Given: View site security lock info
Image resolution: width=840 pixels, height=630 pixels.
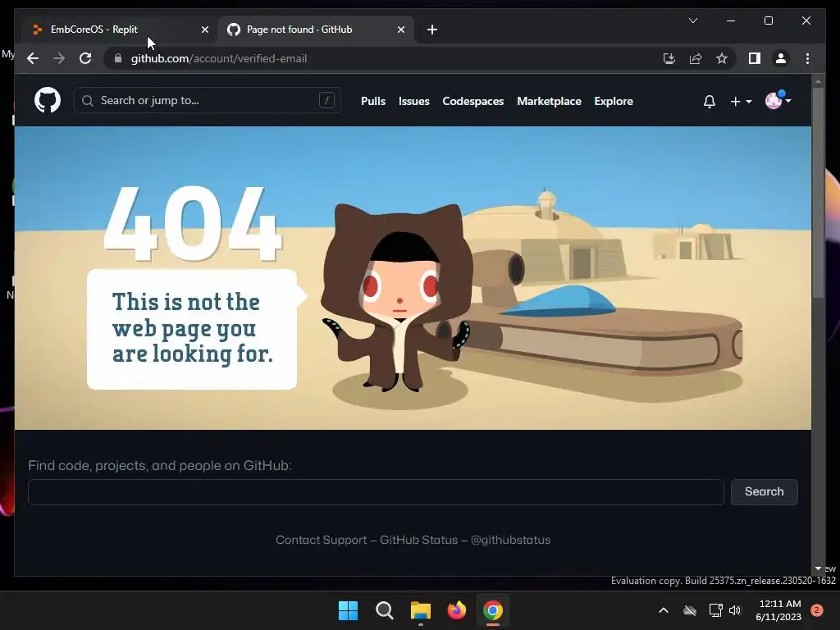Looking at the screenshot, I should tap(118, 58).
